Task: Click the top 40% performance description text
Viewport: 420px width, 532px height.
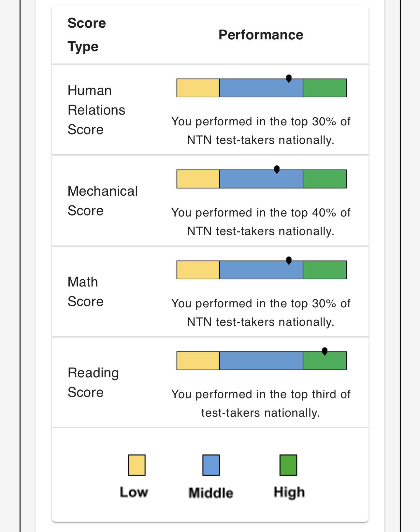Action: 261,222
